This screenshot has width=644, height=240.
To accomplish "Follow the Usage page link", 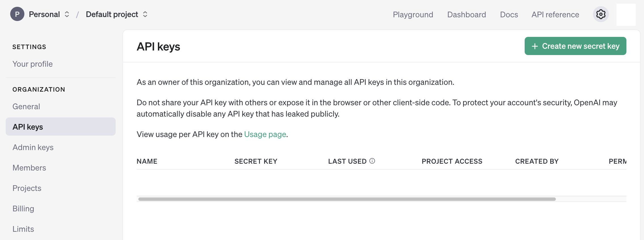I will (x=265, y=134).
